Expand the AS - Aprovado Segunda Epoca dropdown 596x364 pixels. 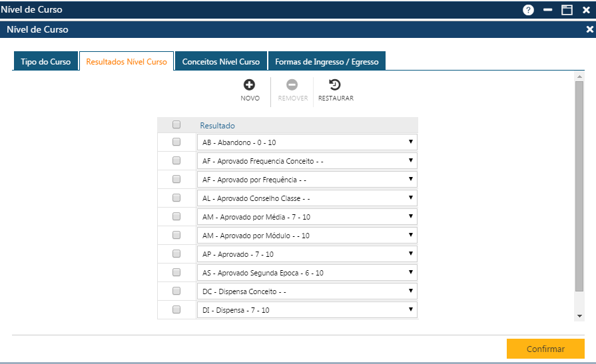pyautogui.click(x=307, y=273)
